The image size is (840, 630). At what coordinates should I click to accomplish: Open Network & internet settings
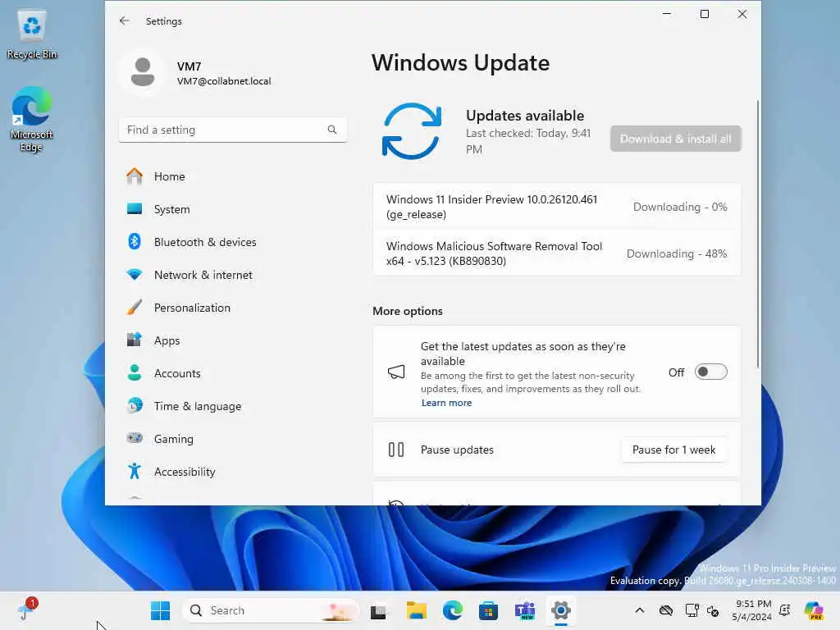pos(232,275)
